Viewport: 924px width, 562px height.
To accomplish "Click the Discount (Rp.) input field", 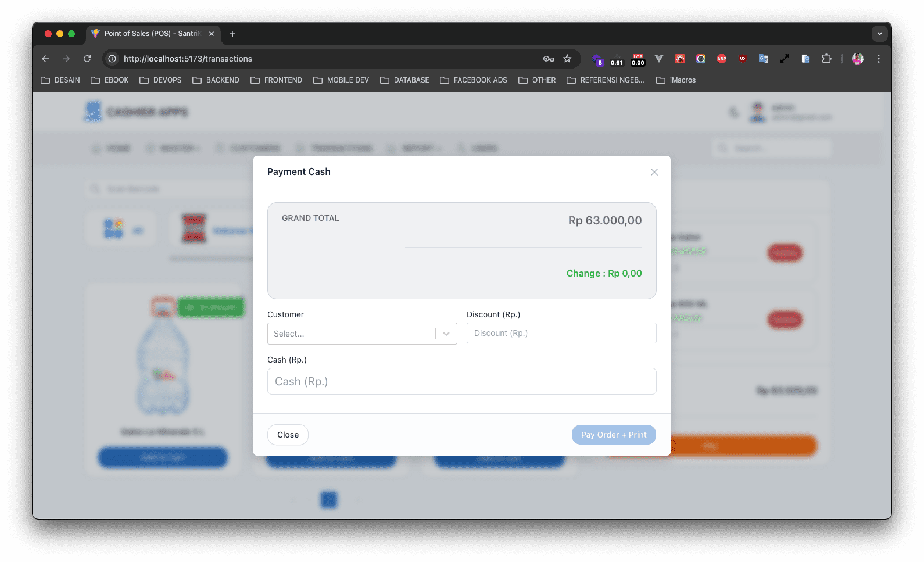I will [x=561, y=333].
